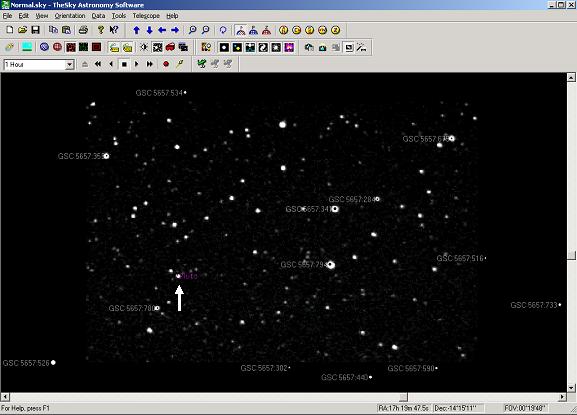The image size is (577, 415).
Task: Click the Zoom In magnifier icon
Action: pyautogui.click(x=192, y=30)
